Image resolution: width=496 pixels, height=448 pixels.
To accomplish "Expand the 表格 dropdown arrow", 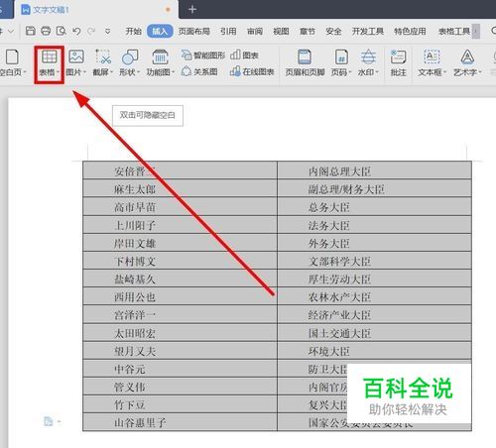I will pyautogui.click(x=58, y=72).
